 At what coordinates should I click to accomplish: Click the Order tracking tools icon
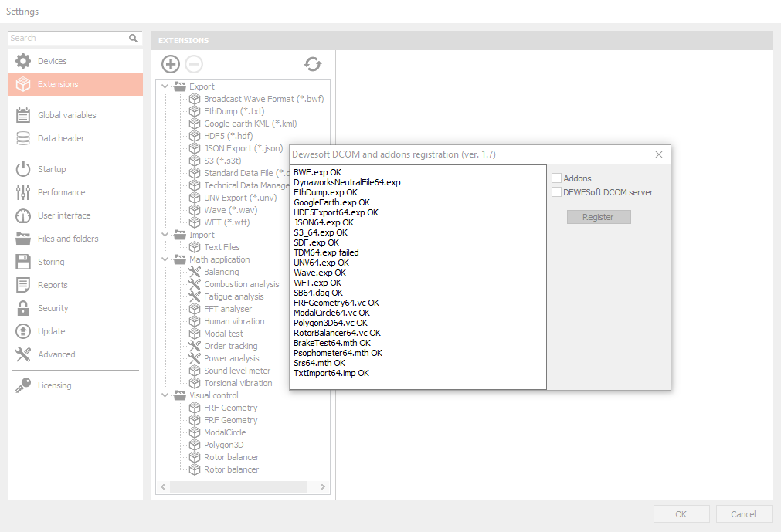tap(194, 346)
